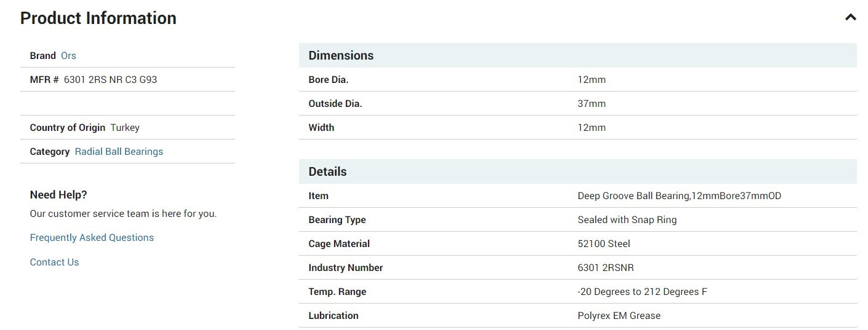Click the Polyrex EM Grease lubrication value
This screenshot has height=330, width=868.
click(x=619, y=315)
